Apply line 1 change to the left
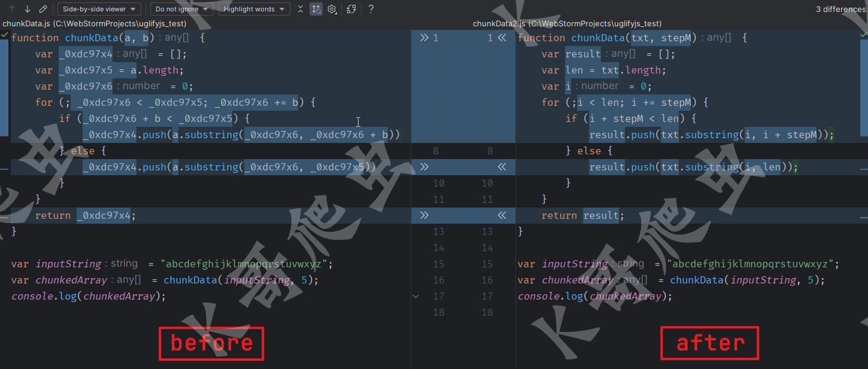This screenshot has width=868, height=369. [x=502, y=38]
